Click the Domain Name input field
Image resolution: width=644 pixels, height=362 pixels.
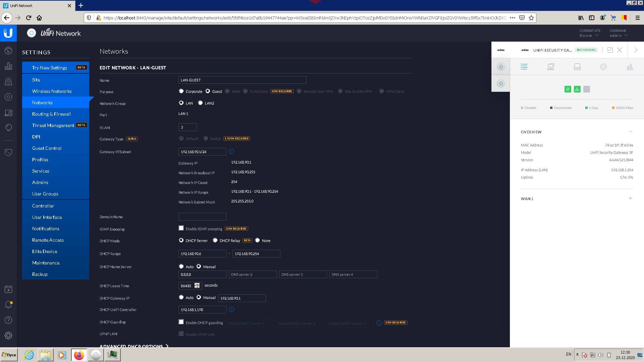[202, 217]
